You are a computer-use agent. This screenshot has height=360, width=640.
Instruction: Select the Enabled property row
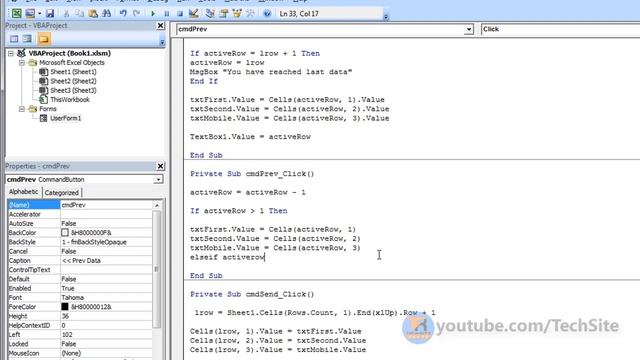80,288
